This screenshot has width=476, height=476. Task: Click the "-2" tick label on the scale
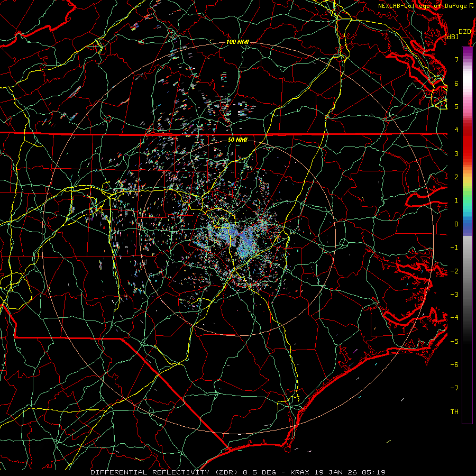pos(454,271)
